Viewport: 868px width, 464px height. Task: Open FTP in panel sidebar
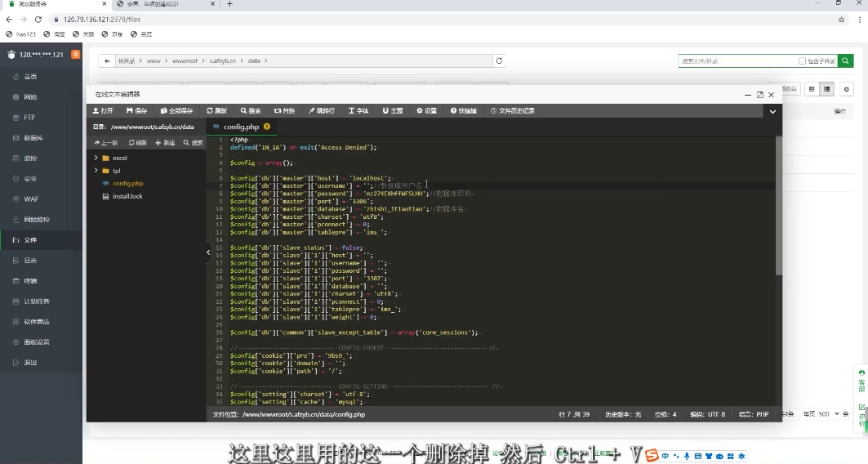41,118
